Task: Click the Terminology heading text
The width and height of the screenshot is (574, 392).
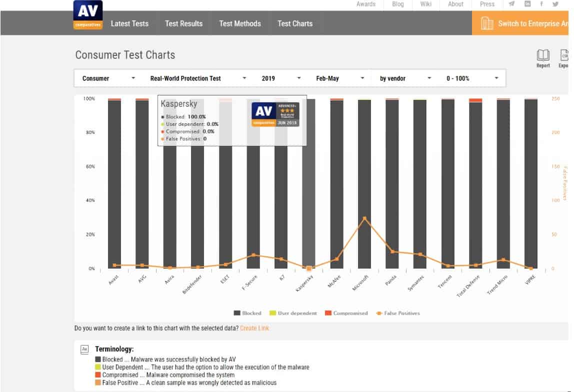Action: pos(114,349)
